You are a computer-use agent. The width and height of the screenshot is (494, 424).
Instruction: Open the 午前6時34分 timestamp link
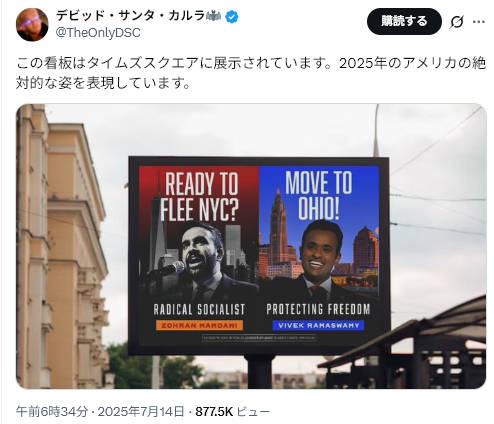52,412
